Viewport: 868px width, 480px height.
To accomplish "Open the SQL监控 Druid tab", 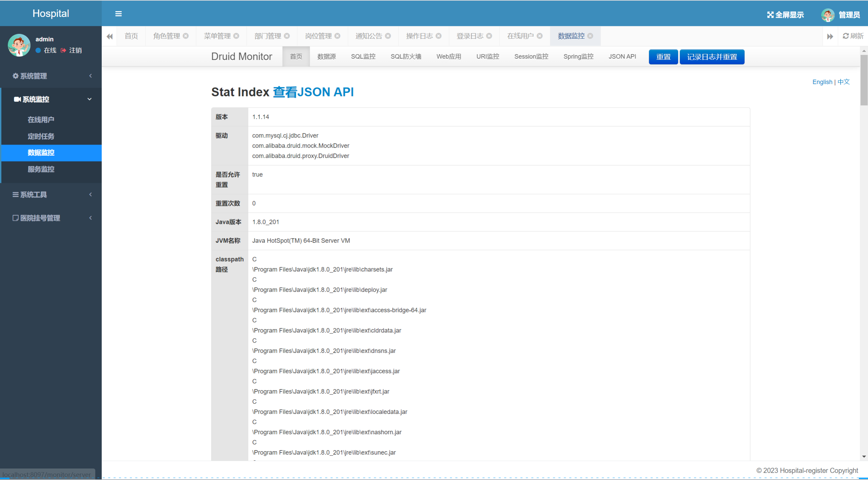I will (363, 57).
